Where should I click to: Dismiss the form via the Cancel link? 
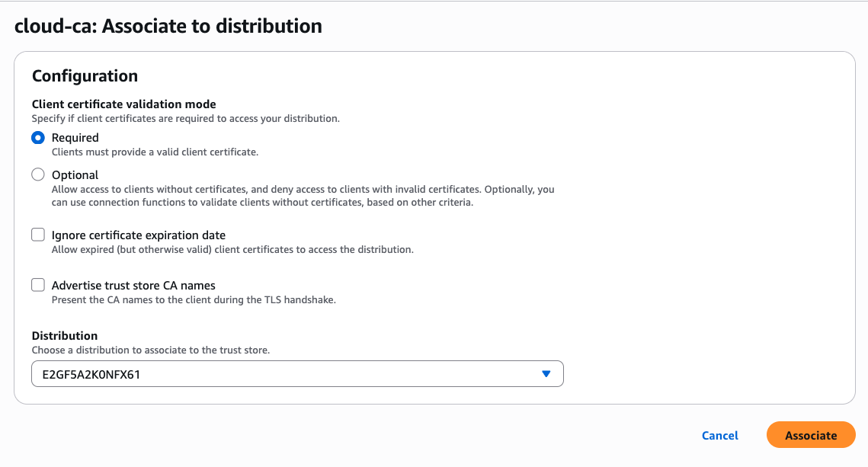[719, 435]
